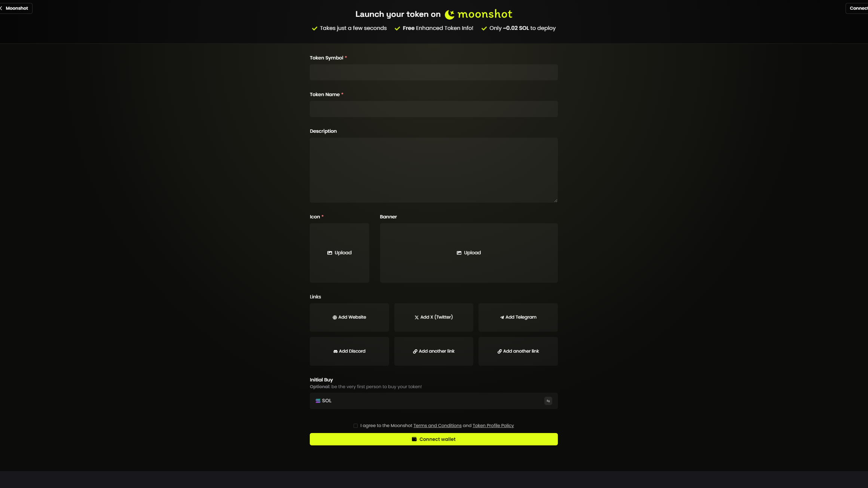Viewport: 868px width, 488px height.
Task: Click the top-right Connect button
Action: coord(858,8)
